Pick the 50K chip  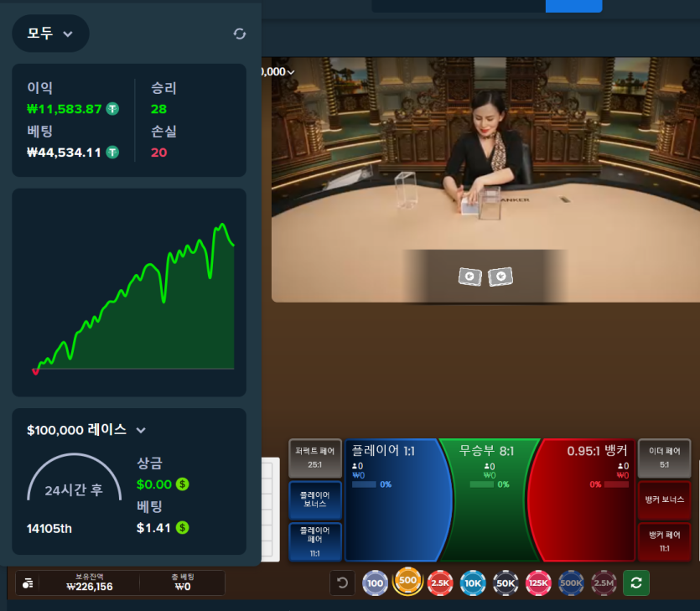click(506, 583)
